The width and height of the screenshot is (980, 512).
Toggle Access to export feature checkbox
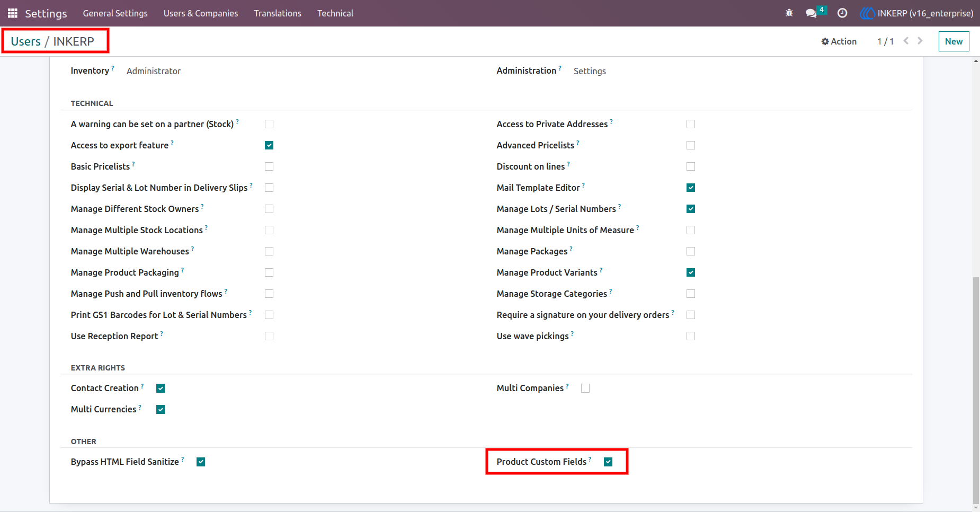269,145
